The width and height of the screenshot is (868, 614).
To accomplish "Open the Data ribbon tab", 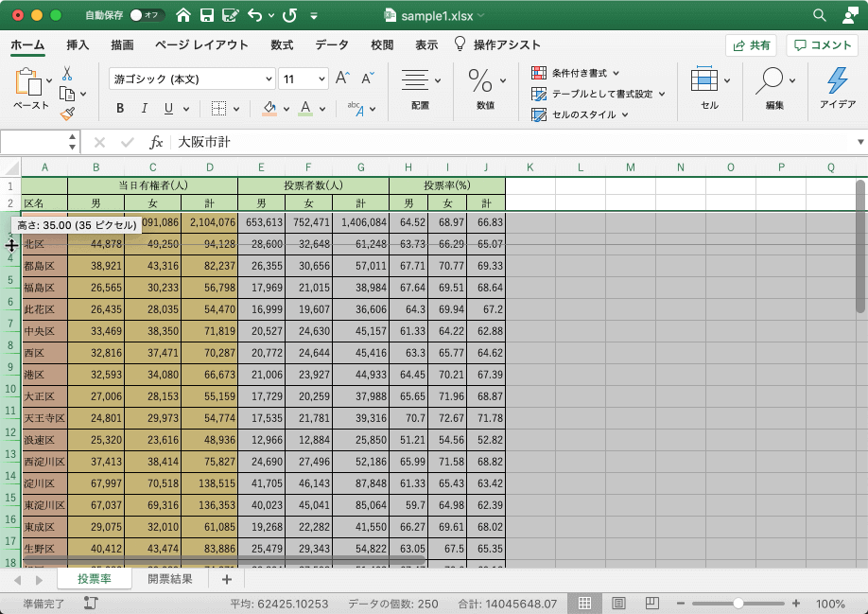I will coord(331,44).
